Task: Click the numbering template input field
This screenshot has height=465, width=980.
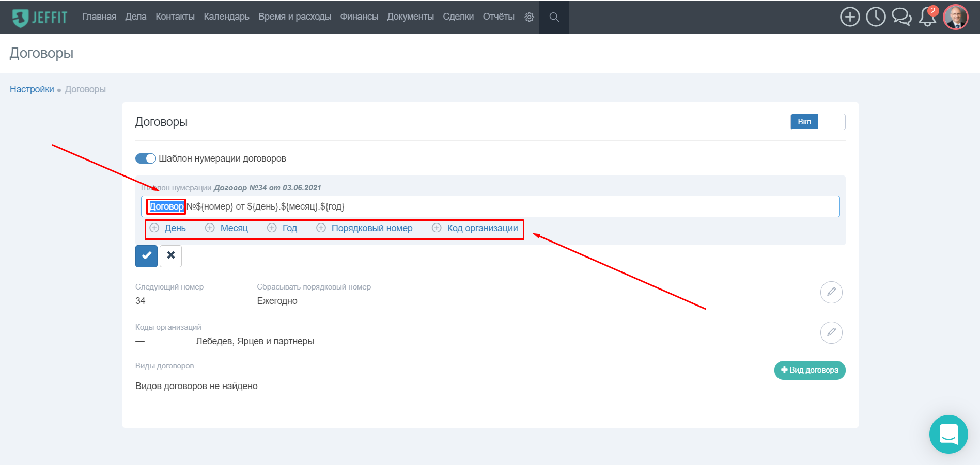Action: 490,206
